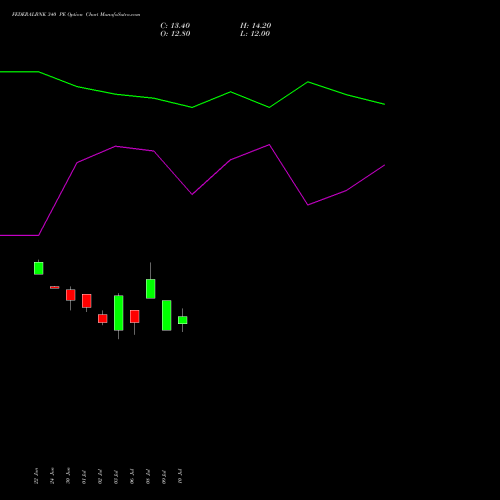Select the open value O: 12.80
The width and height of the screenshot is (500, 500).
coord(175,34)
